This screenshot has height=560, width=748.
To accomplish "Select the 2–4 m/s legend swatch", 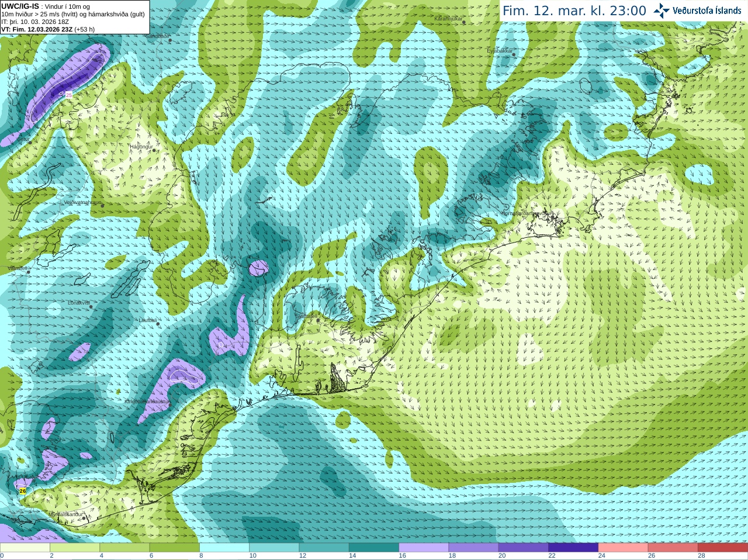I will 75,548.
